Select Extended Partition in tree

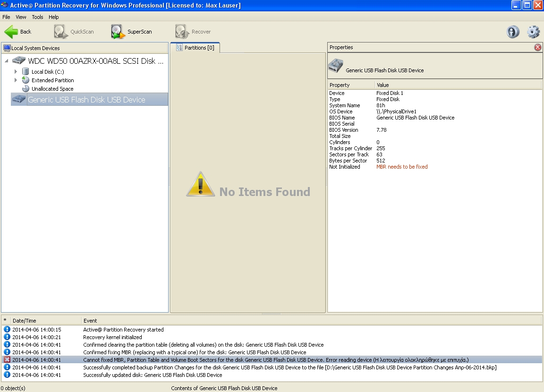click(x=53, y=80)
